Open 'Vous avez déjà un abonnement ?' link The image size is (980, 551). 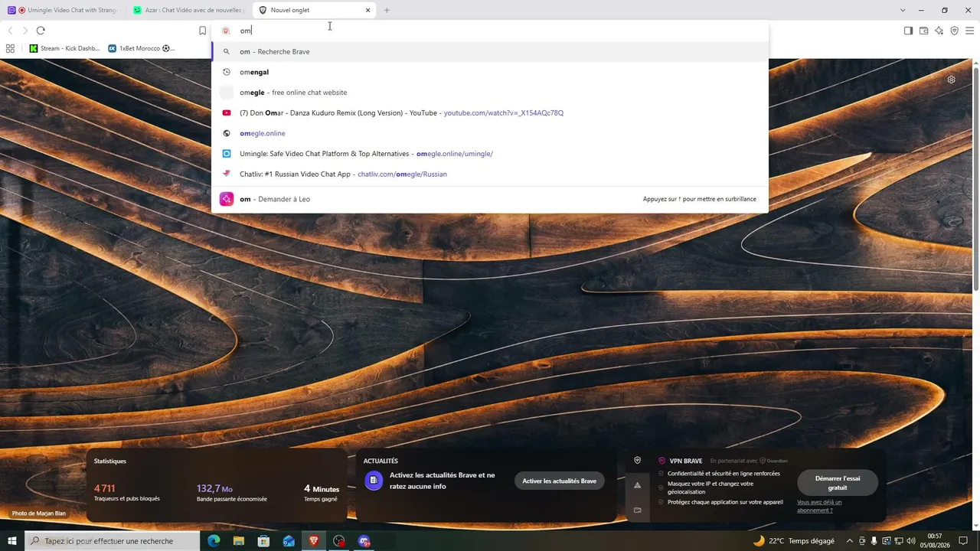pyautogui.click(x=819, y=506)
